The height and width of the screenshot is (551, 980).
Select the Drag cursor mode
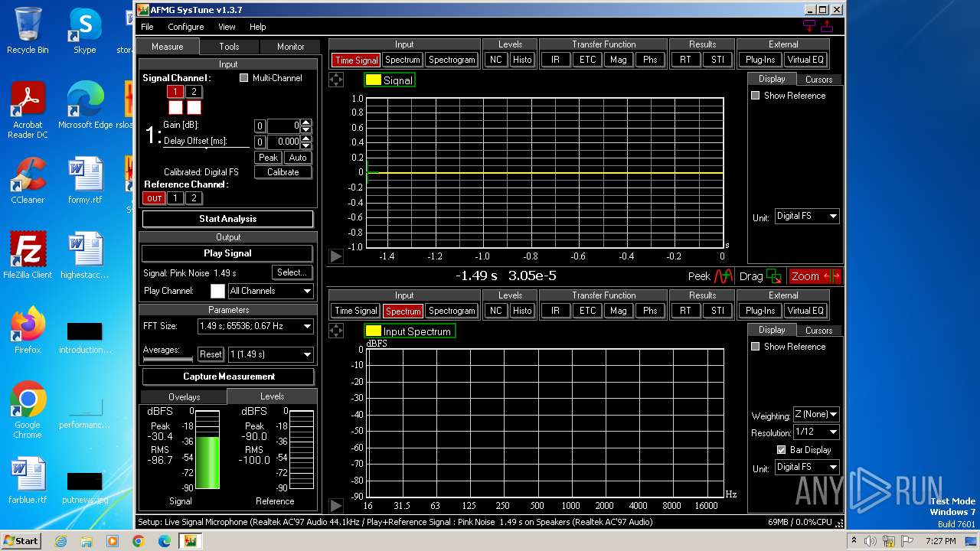(760, 276)
